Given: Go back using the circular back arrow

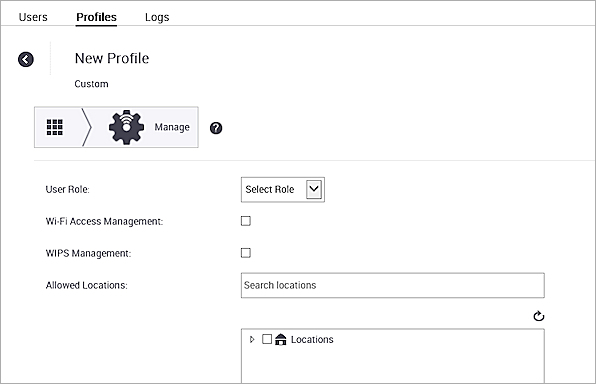Looking at the screenshot, I should coord(26,59).
